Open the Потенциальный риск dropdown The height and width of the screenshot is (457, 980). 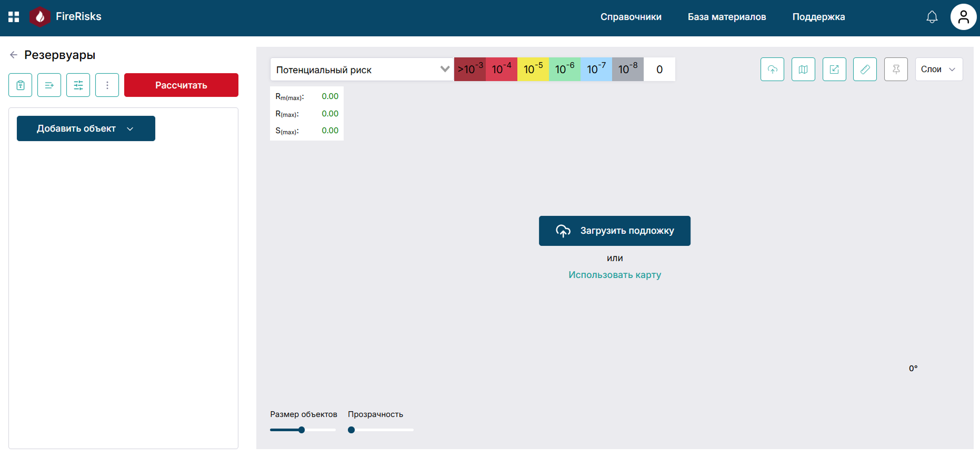click(x=362, y=69)
